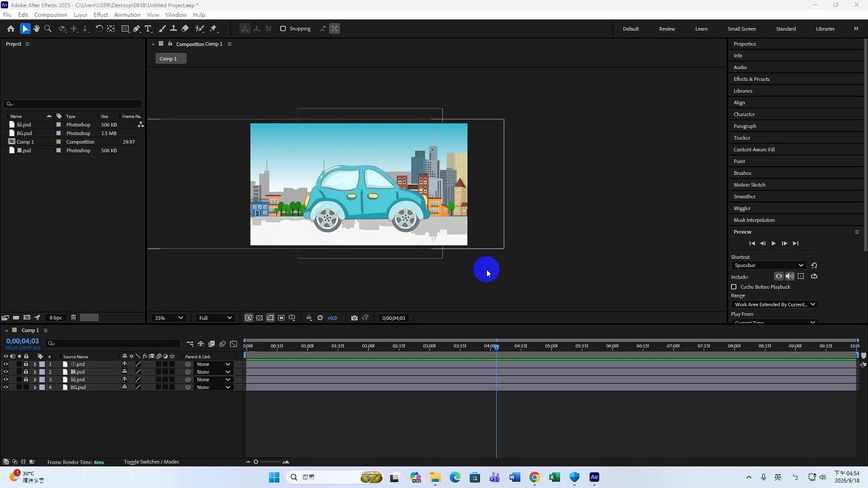The image size is (868, 488).
Task: Select the Puppet Pin tool
Action: [213, 28]
